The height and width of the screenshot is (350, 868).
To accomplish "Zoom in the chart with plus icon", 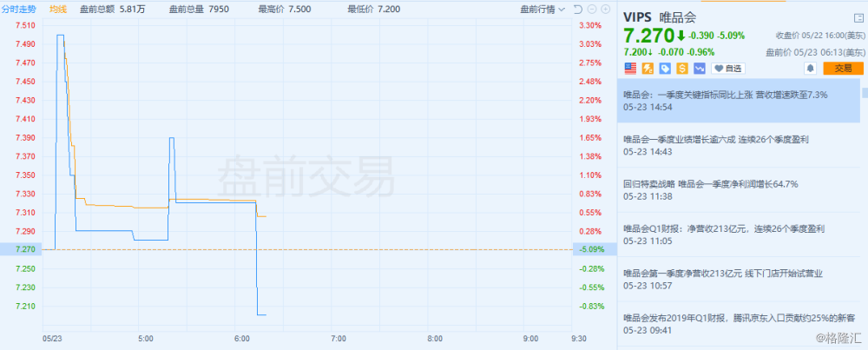I will (x=603, y=10).
